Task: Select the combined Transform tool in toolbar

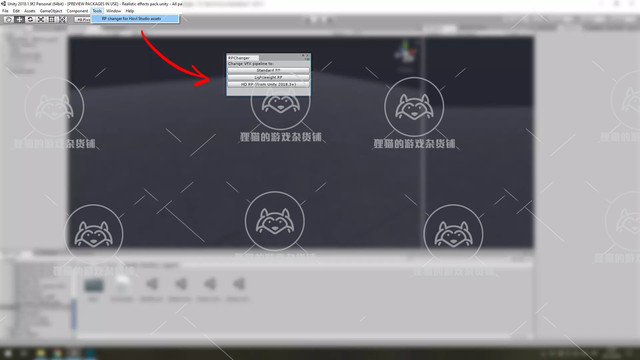Action: coord(62,19)
